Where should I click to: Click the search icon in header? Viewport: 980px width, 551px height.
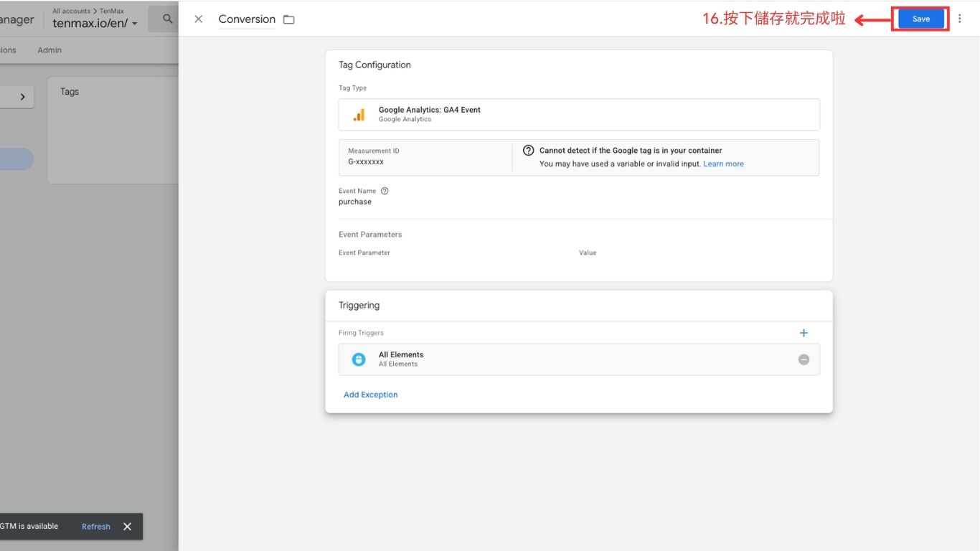click(167, 19)
